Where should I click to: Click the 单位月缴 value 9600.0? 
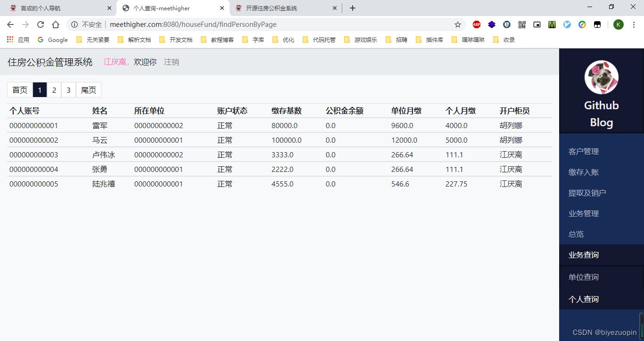coord(402,126)
